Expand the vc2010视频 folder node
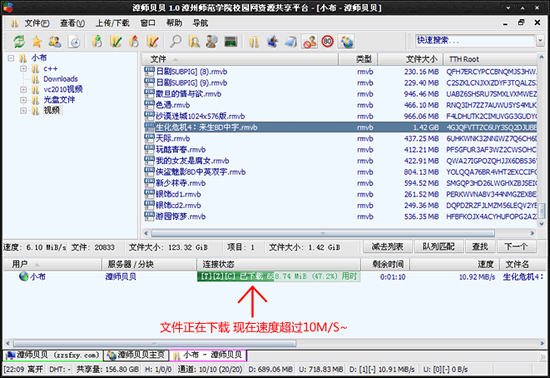 (23, 89)
